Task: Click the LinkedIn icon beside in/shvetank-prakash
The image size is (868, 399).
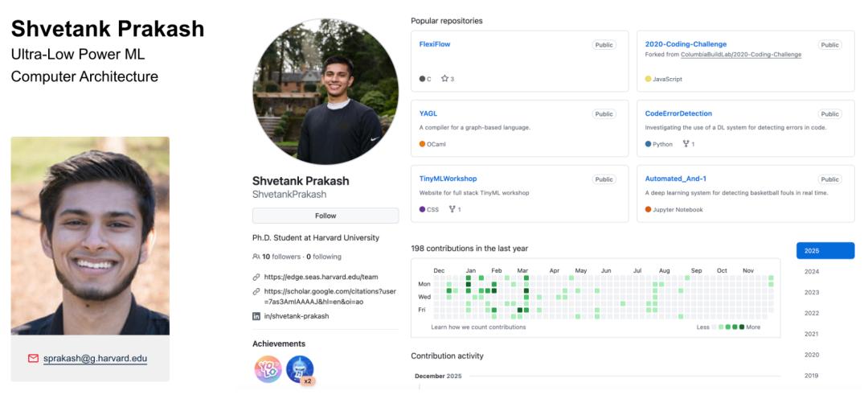Action: coord(256,316)
